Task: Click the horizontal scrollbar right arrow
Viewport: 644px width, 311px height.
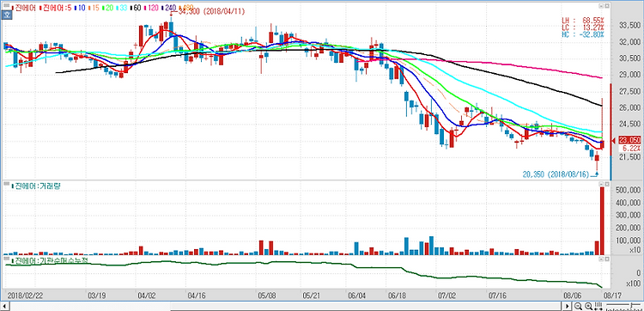Action: [568, 307]
